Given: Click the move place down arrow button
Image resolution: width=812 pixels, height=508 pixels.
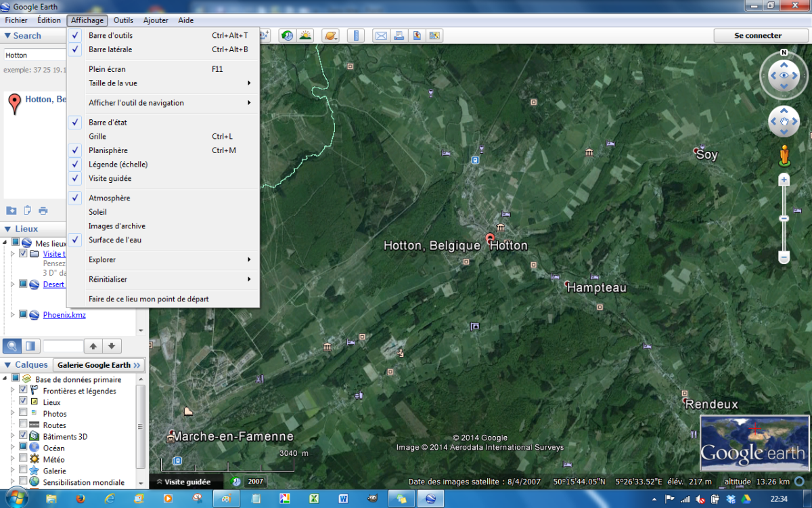Looking at the screenshot, I should tap(112, 346).
